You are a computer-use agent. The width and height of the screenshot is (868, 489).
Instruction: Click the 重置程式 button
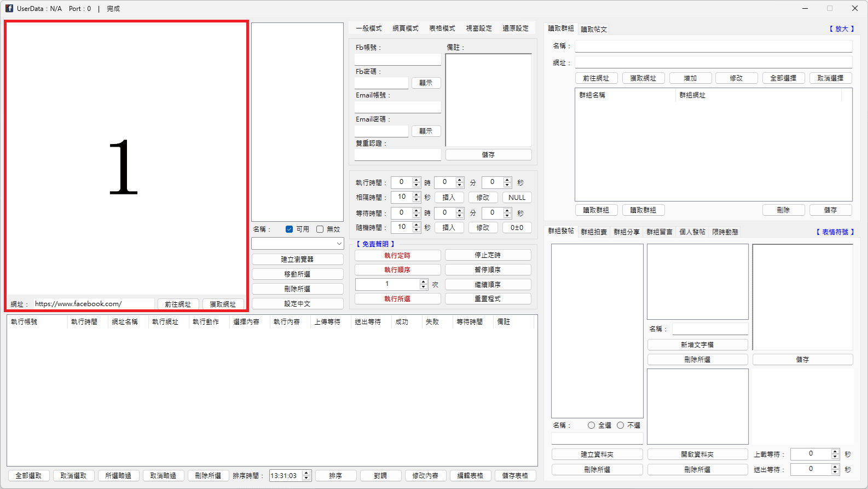click(488, 299)
